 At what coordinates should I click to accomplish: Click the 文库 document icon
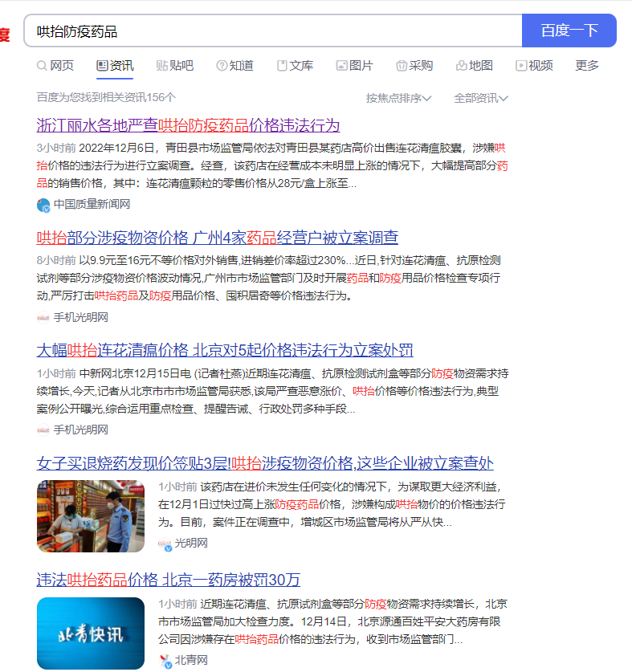[x=282, y=66]
